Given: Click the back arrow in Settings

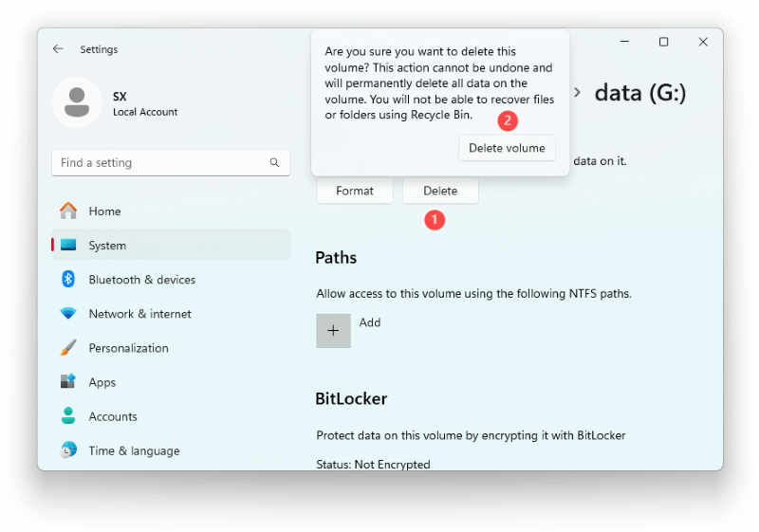Looking at the screenshot, I should [58, 49].
